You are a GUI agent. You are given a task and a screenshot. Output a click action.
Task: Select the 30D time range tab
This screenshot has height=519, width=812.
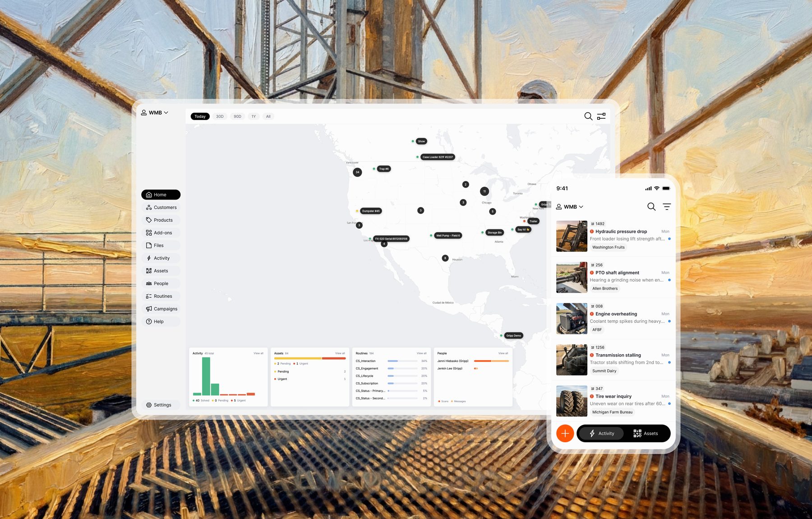point(220,116)
